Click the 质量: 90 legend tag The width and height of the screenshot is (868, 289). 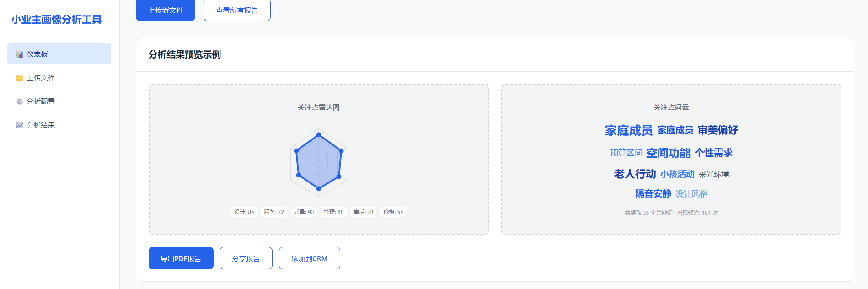coord(304,212)
